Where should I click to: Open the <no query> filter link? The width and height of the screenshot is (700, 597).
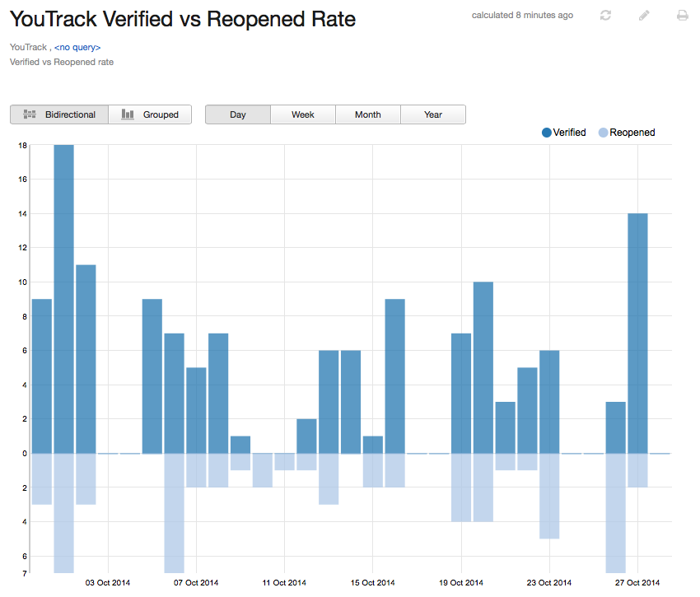coord(77,47)
